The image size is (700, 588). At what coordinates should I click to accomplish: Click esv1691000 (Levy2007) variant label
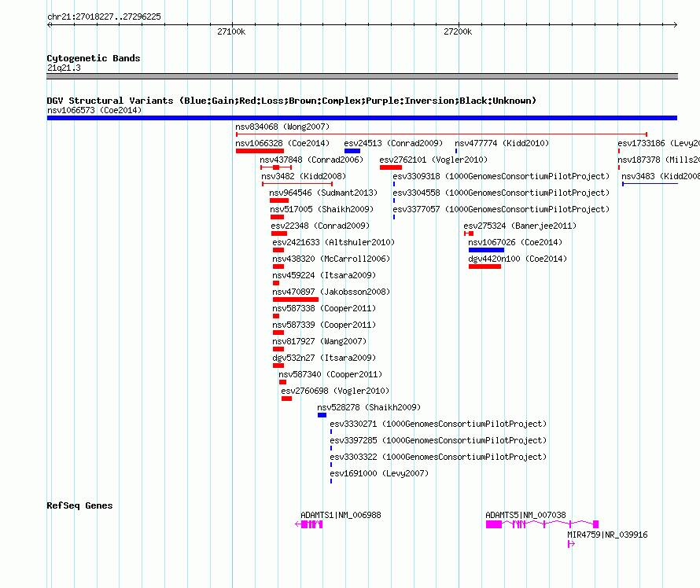tap(379, 473)
